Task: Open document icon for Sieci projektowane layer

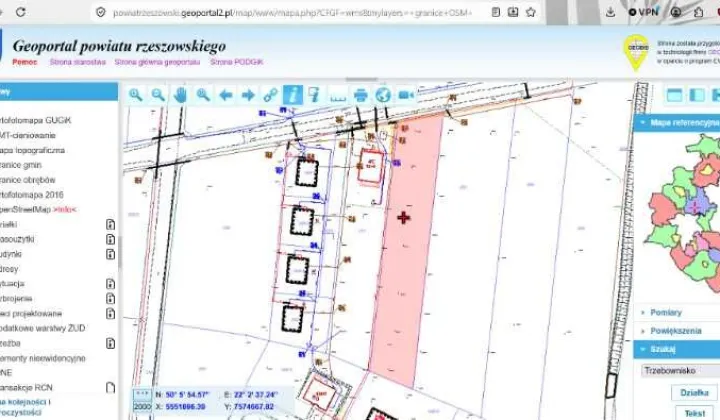Action: point(110,314)
